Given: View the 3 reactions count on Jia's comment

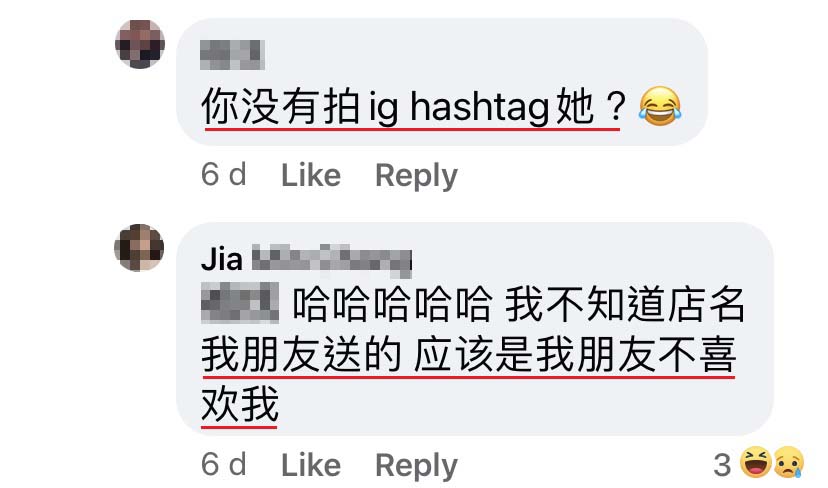Looking at the screenshot, I should 722,465.
